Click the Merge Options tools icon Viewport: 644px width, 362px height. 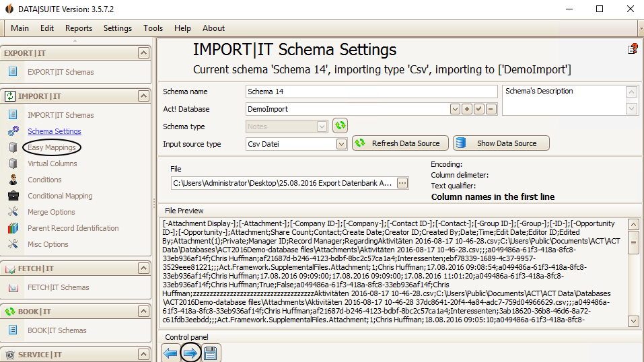(x=13, y=211)
